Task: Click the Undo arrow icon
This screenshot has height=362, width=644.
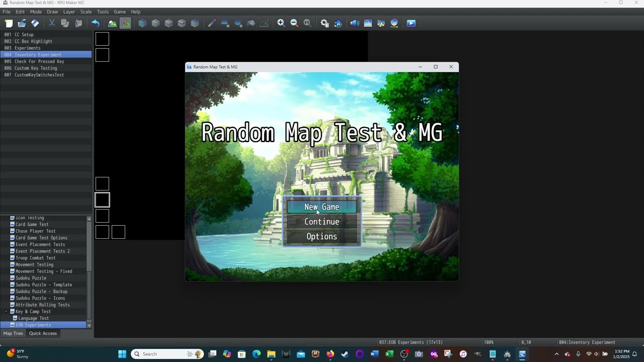Action: click(95, 23)
